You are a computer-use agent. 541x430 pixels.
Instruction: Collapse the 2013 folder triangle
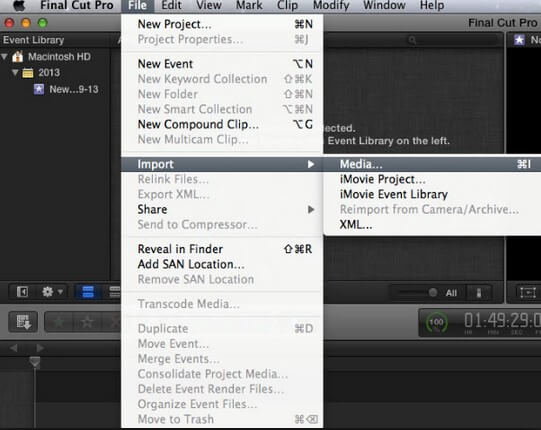15,72
